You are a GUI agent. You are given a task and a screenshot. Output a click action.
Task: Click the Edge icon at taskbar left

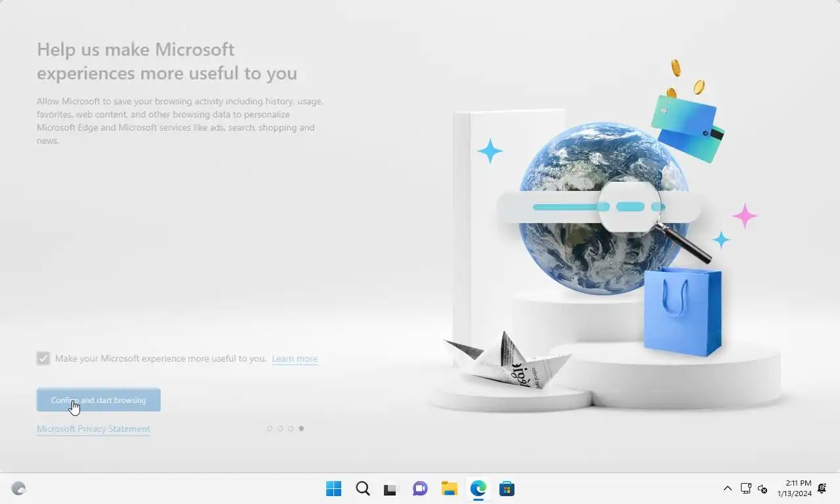[18, 489]
